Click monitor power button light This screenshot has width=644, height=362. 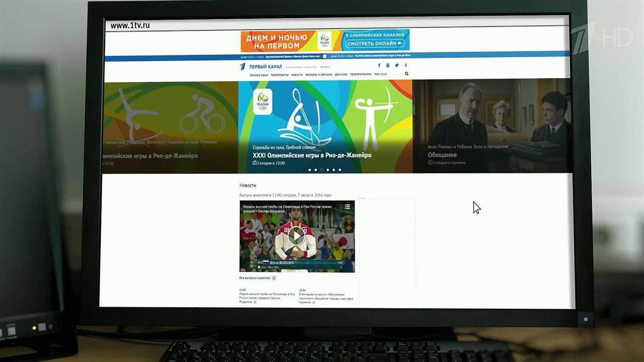tap(586, 319)
